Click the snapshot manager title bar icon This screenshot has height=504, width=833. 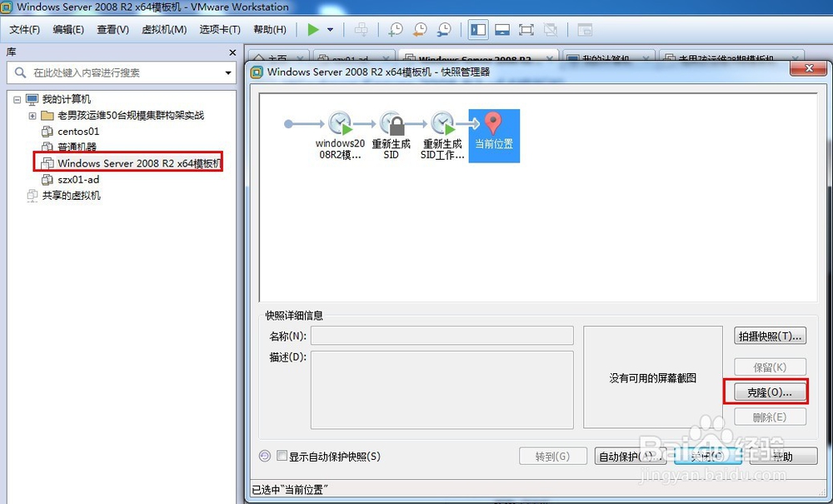[257, 72]
